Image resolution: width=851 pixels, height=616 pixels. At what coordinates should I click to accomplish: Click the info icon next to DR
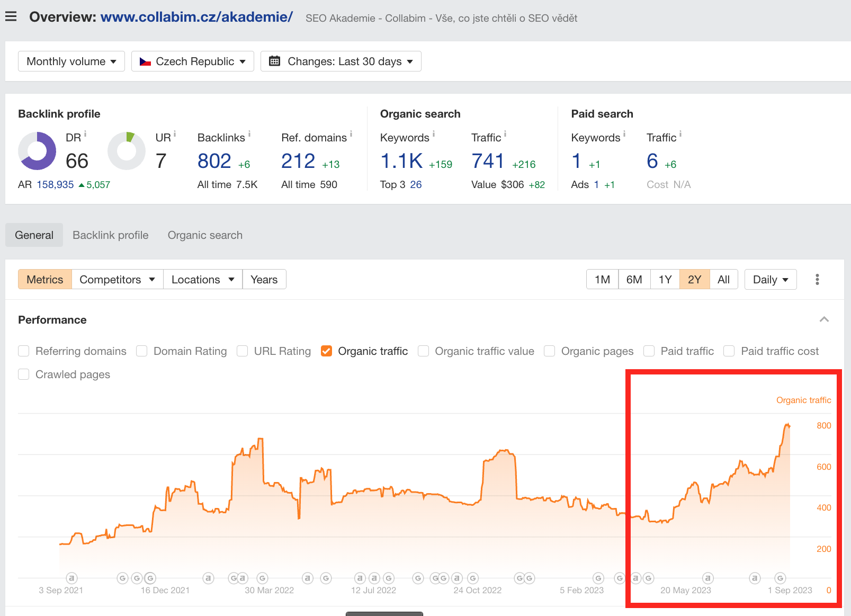pyautogui.click(x=85, y=134)
